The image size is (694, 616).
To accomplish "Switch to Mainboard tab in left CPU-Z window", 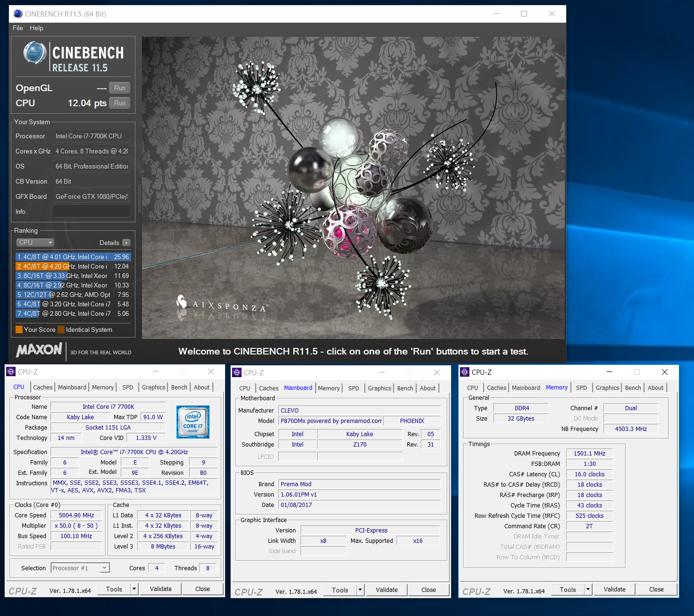I will click(72, 387).
